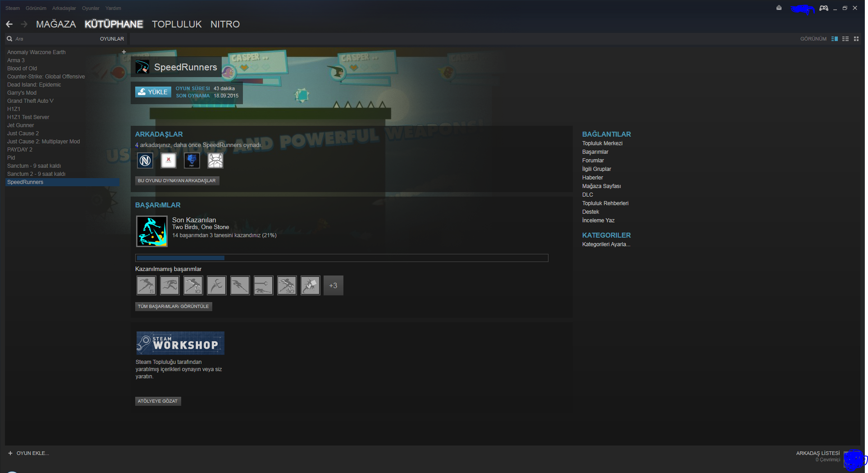Open Mağaza Sayfası link
868x473 pixels.
click(x=602, y=186)
